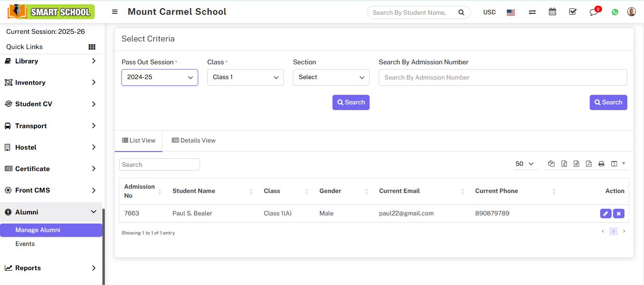Open the Section dropdown
The image size is (644, 285).
click(331, 77)
